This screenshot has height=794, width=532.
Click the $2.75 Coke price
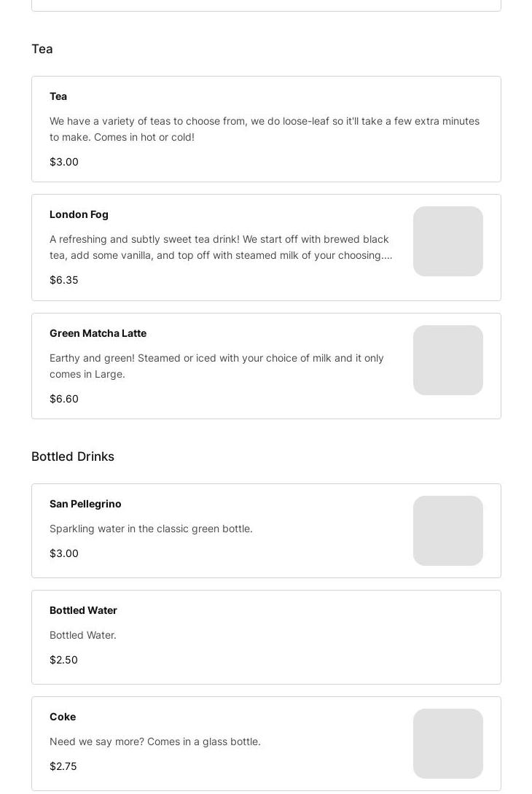coord(63,766)
